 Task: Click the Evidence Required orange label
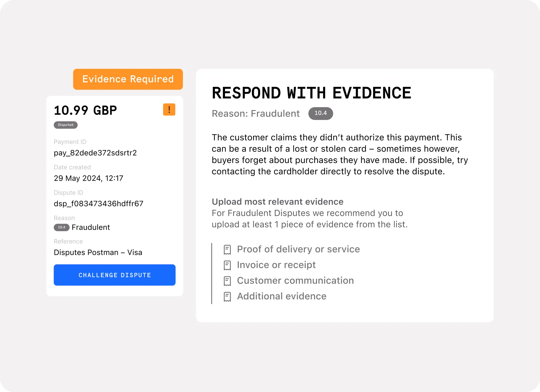click(128, 79)
